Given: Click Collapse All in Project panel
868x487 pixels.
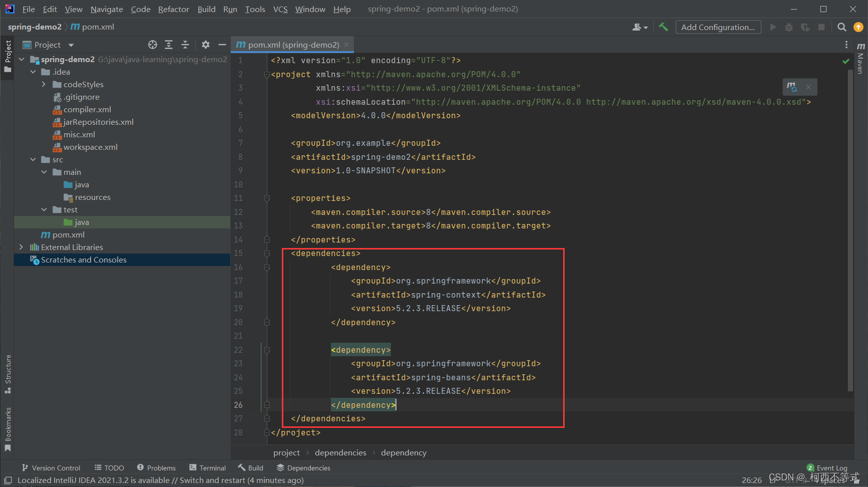Looking at the screenshot, I should pyautogui.click(x=185, y=45).
